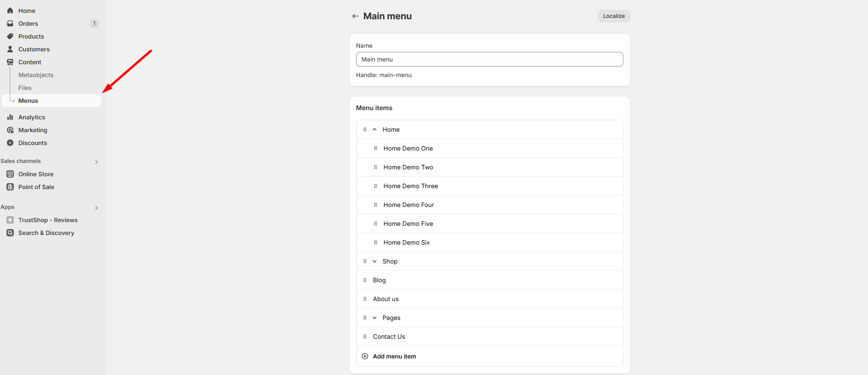Click the Discounts badge icon
Image resolution: width=868 pixels, height=375 pixels.
[x=10, y=143]
